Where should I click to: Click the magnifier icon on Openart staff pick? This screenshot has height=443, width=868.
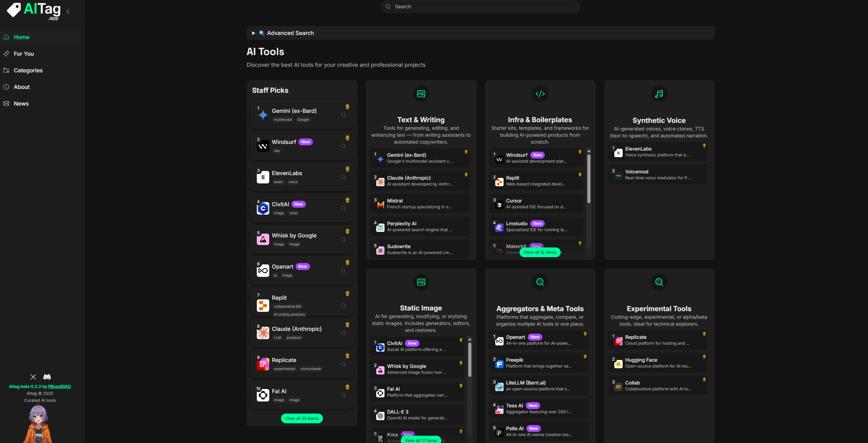coord(343,271)
